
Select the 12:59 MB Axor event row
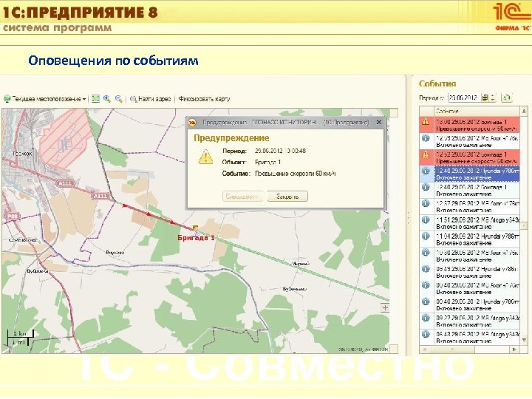pyautogui.click(x=469, y=141)
